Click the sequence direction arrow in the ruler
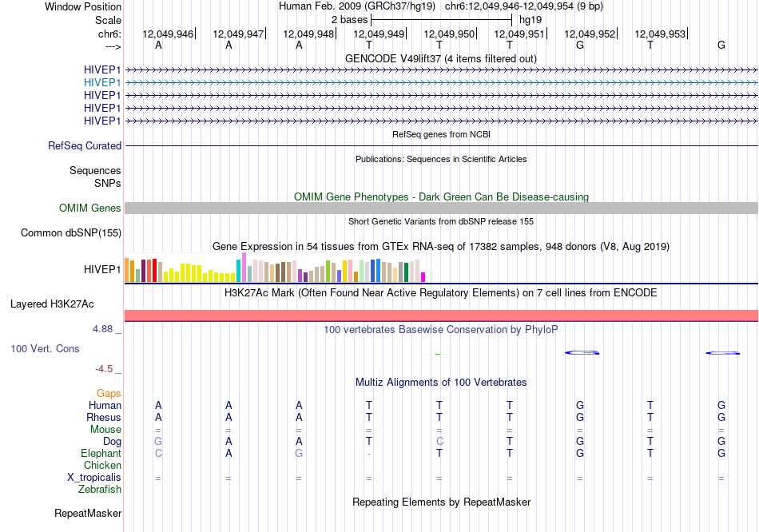The height and width of the screenshot is (532, 759). [x=113, y=46]
